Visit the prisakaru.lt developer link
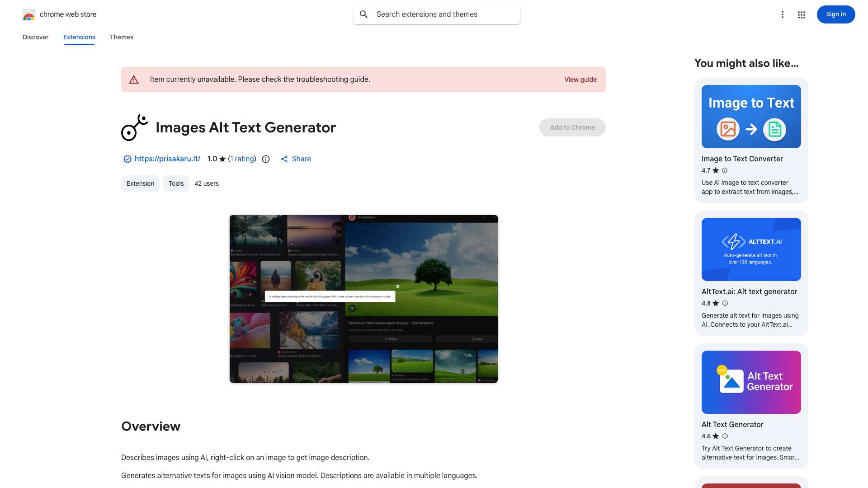 pyautogui.click(x=167, y=159)
